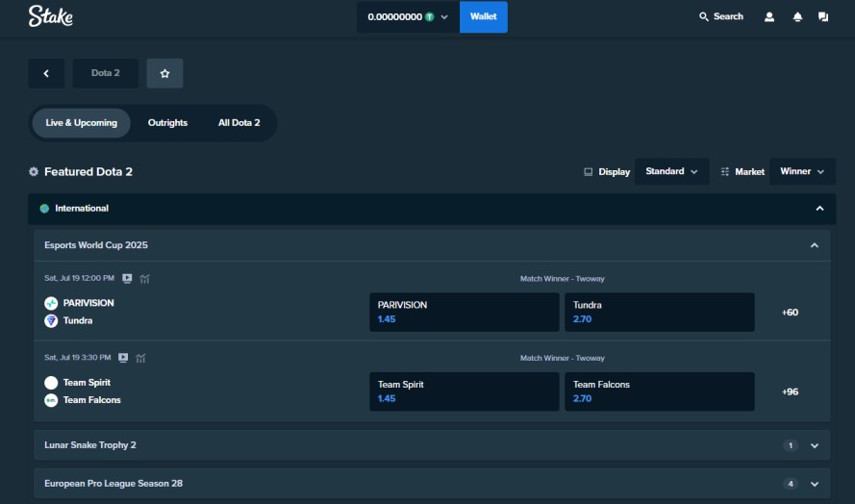Viewport: 855px width, 504px height.
Task: Open the Team Spirit team name link
Action: tap(87, 383)
